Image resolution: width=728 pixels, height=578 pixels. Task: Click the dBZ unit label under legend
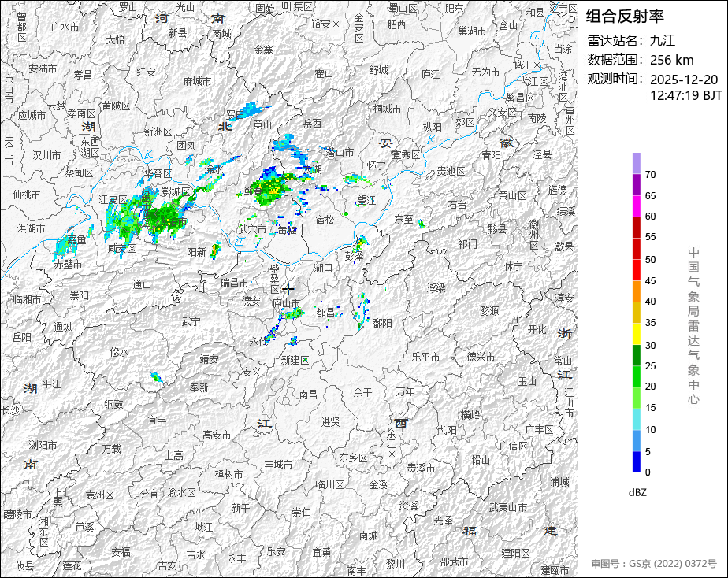pos(637,493)
